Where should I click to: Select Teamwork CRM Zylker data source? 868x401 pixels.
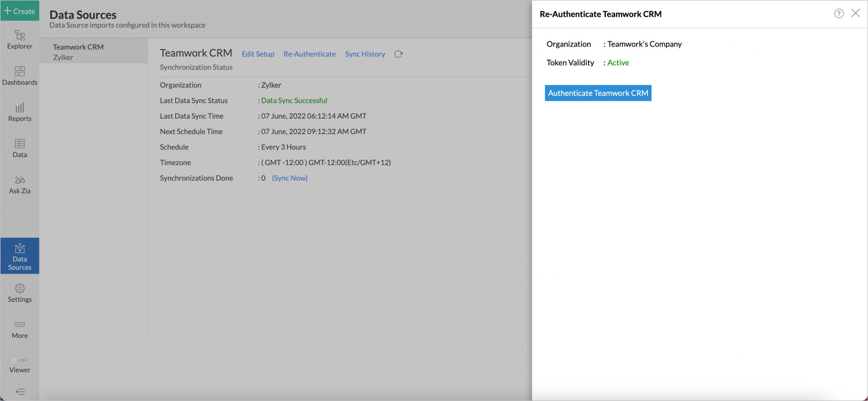click(93, 52)
